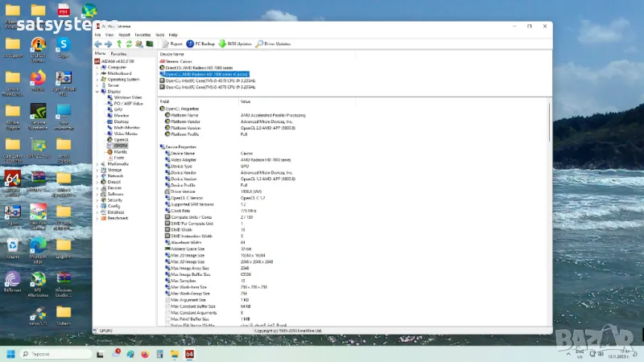Screen dimensions: 644x362
Task: Select the first OpenCL Intel Core i5-4570 entry
Action: coord(211,80)
